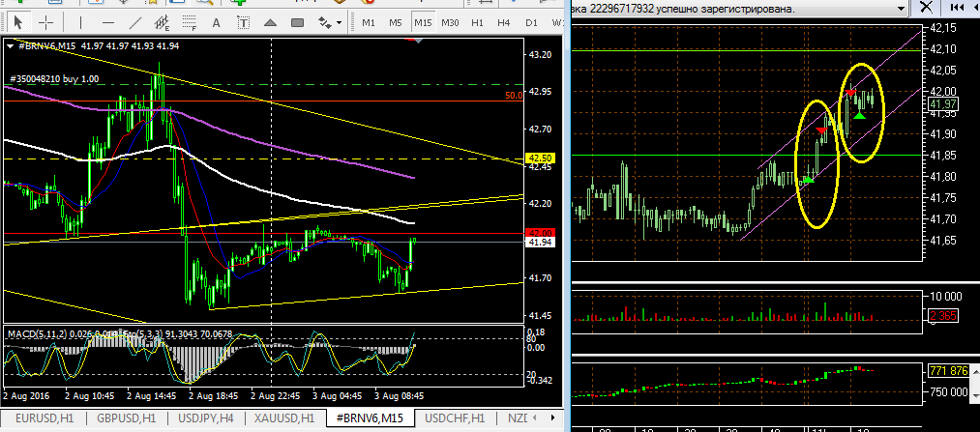This screenshot has width=980, height=432.
Task: Select the arrow cursor tool
Action: pos(18,23)
